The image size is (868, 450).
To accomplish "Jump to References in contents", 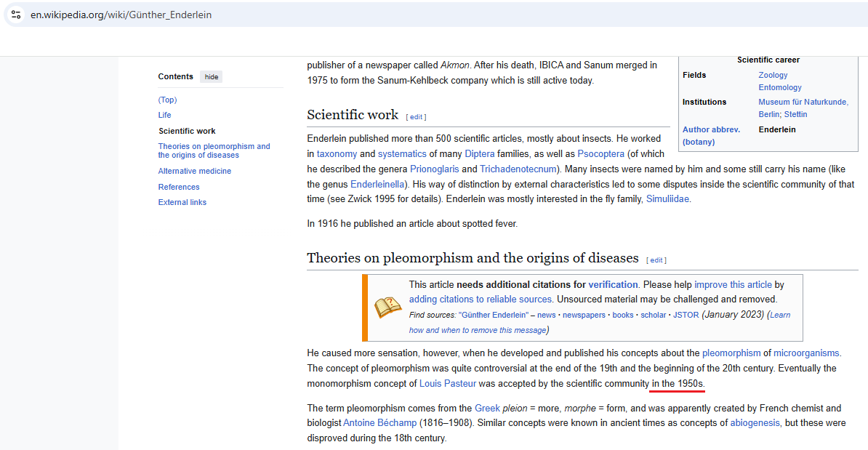I will point(178,187).
